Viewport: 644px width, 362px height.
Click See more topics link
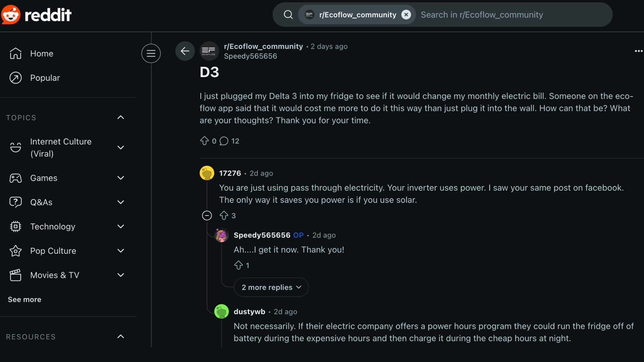pyautogui.click(x=24, y=299)
